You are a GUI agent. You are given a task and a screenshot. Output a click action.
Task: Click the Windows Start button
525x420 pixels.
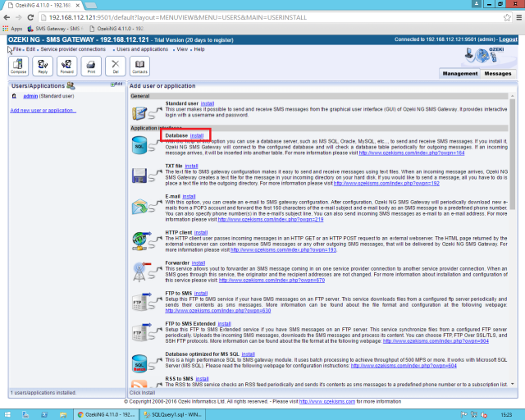pyautogui.click(x=7, y=414)
